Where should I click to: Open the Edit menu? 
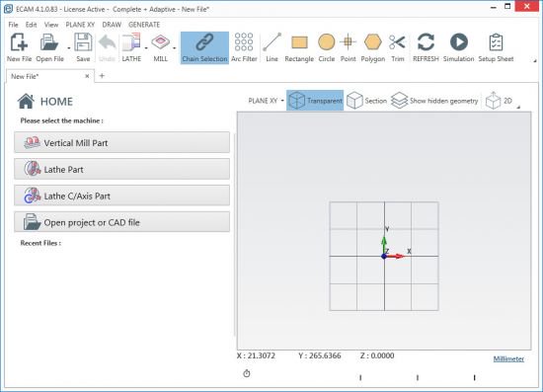[x=31, y=25]
